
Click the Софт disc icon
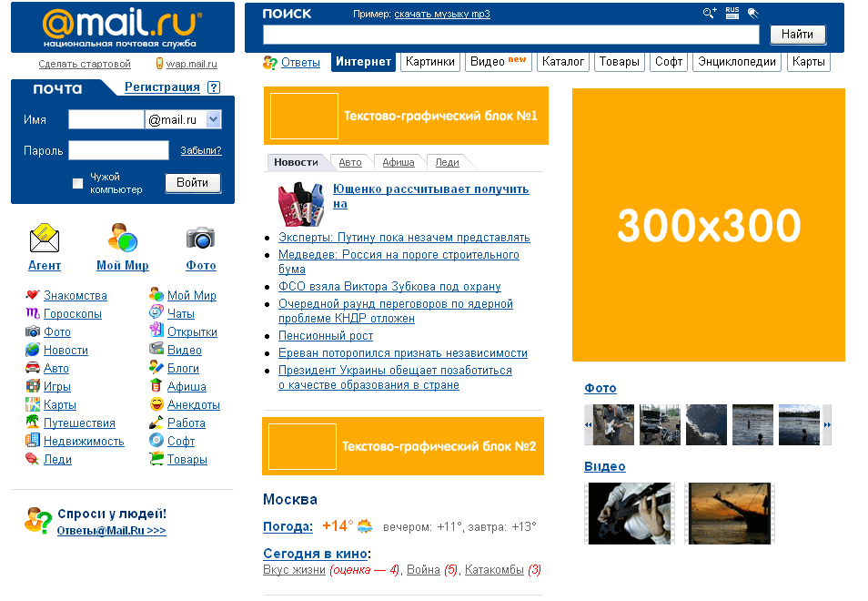(x=156, y=441)
